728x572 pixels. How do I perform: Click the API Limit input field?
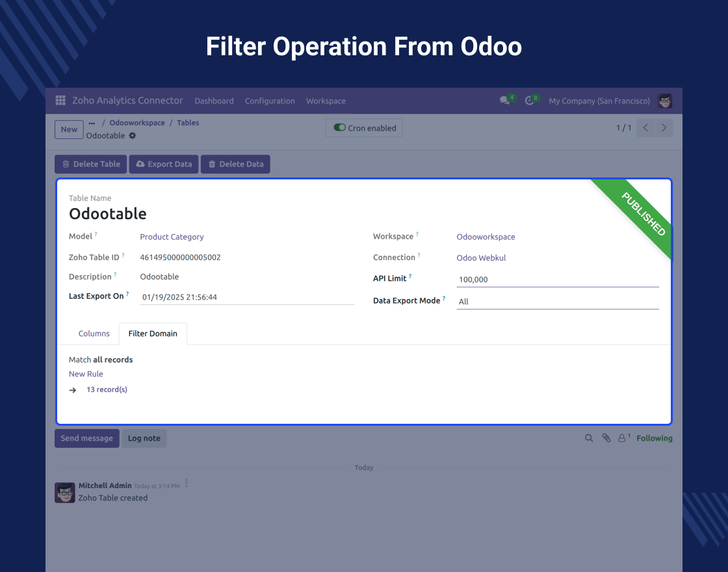point(558,279)
